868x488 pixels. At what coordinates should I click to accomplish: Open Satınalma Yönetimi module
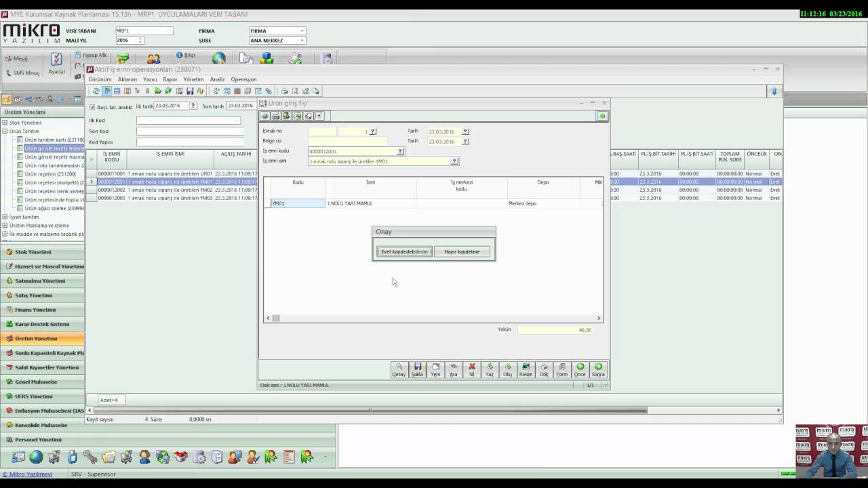pos(42,281)
